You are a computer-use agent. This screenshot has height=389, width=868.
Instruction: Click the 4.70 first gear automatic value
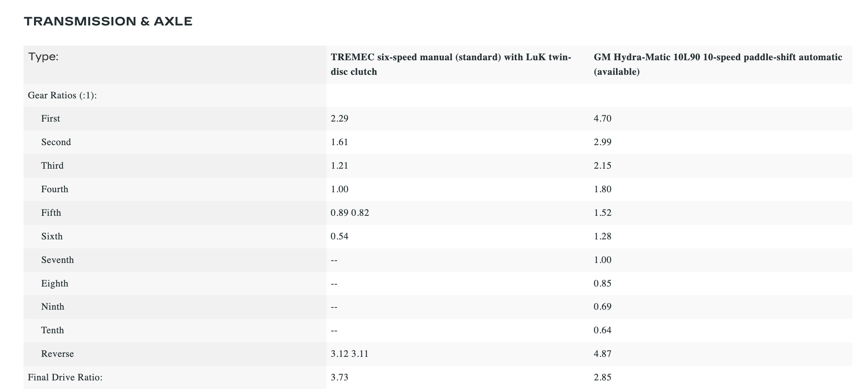tap(602, 119)
